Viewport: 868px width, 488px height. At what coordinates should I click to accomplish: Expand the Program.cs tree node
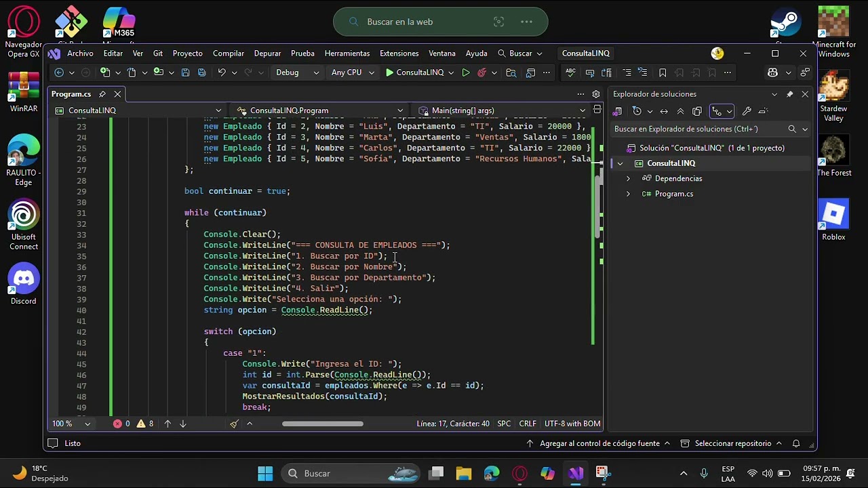[x=628, y=194]
